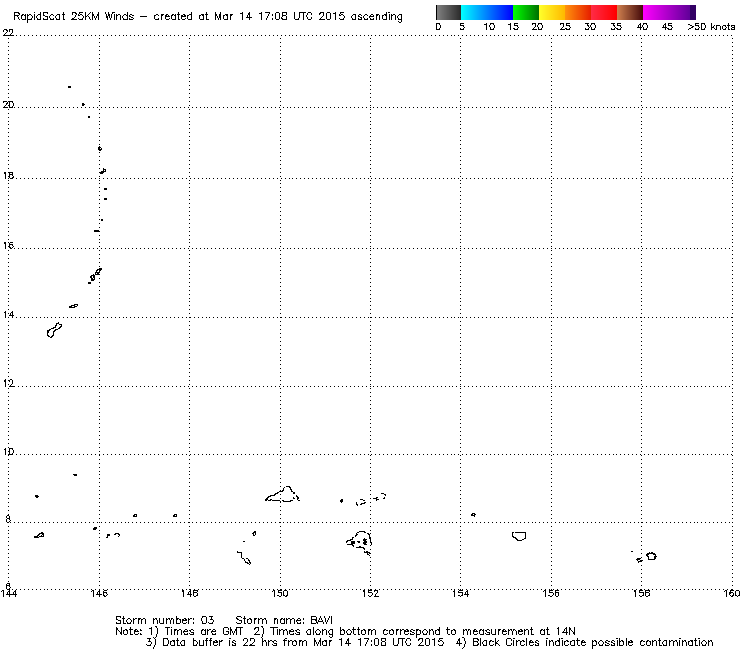This screenshot has height=650, width=740.
Task: Click the latitude label '12'
Action: 8,383
